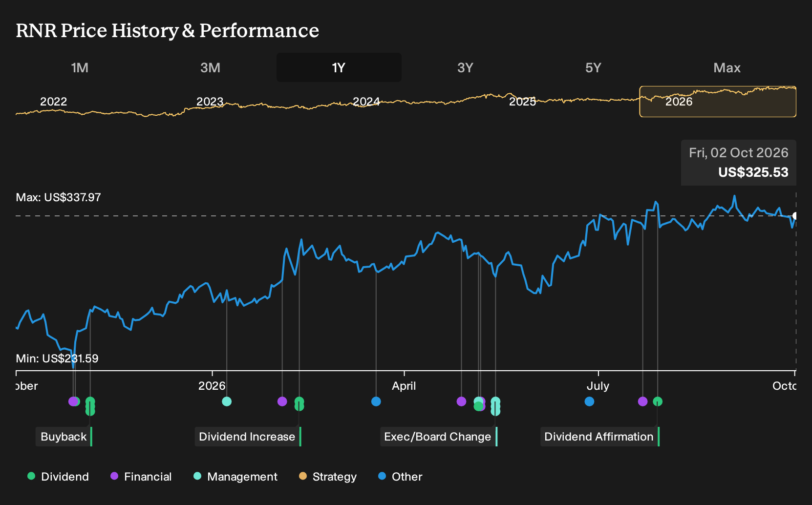Viewport: 812px width, 505px height.
Task: Open the 5Y range view
Action: pos(593,67)
